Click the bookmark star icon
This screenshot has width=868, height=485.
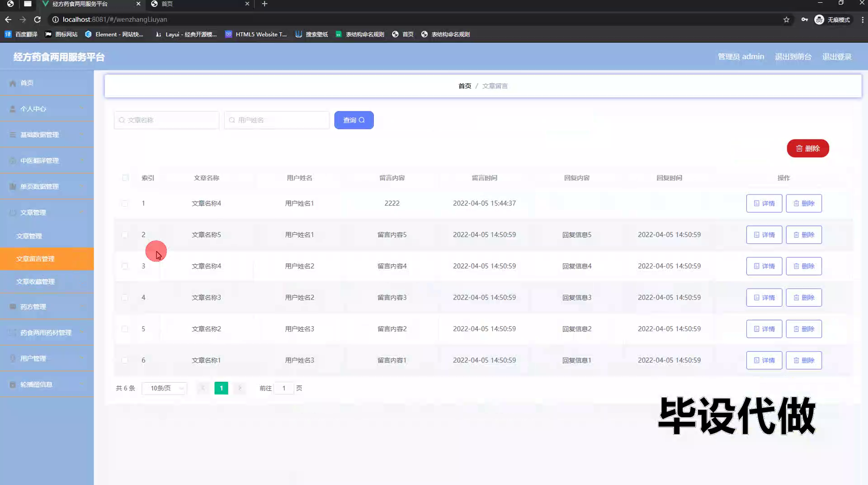pos(787,19)
